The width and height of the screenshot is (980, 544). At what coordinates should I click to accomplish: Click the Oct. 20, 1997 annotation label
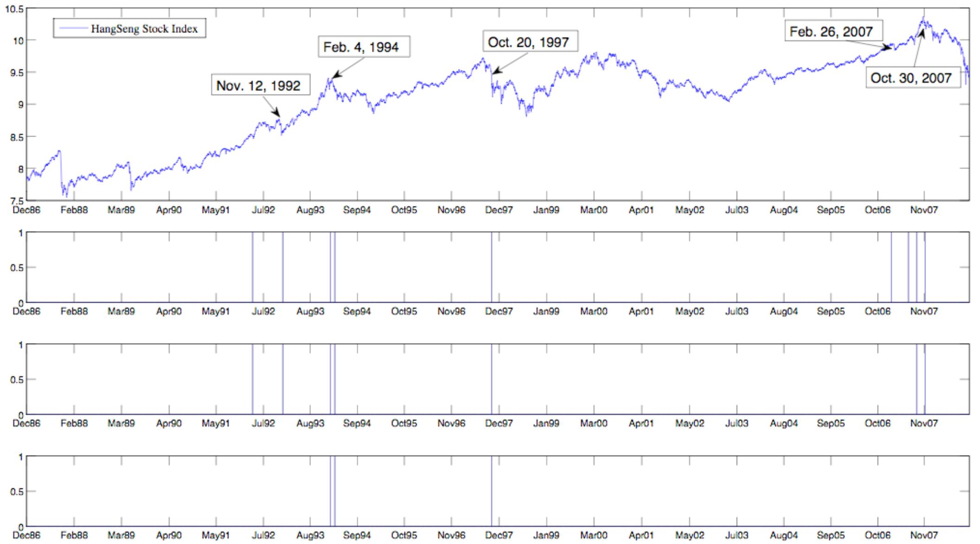coord(530,41)
